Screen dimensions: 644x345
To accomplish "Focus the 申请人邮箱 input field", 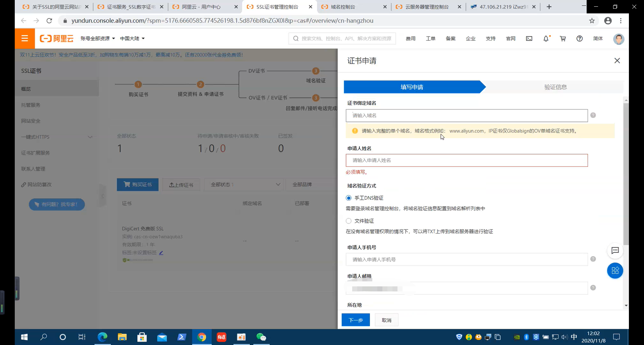I will [467, 288].
